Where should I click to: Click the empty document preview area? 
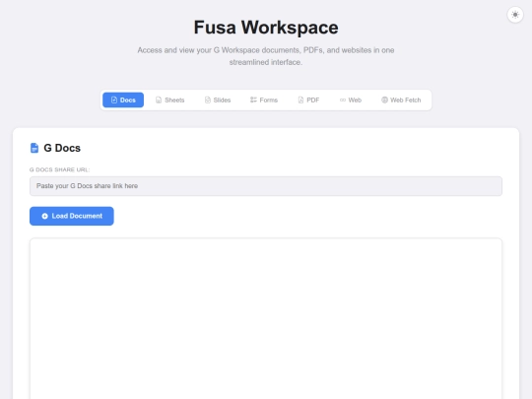click(266, 318)
